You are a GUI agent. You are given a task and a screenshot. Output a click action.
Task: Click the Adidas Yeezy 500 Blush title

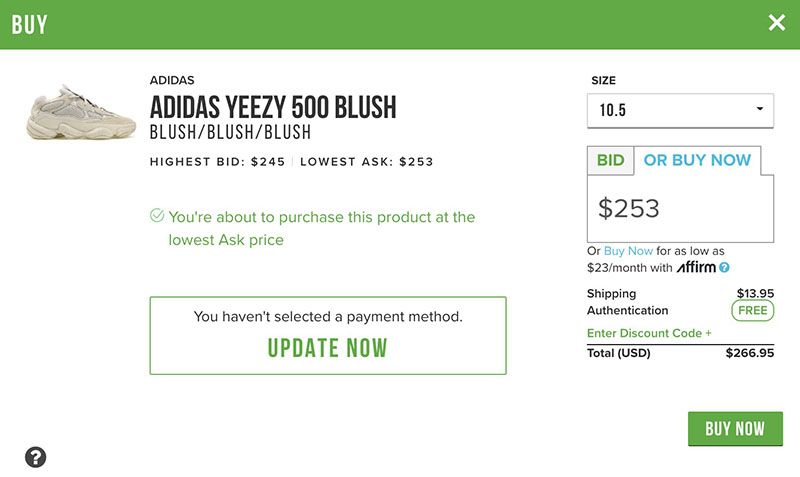pos(273,107)
